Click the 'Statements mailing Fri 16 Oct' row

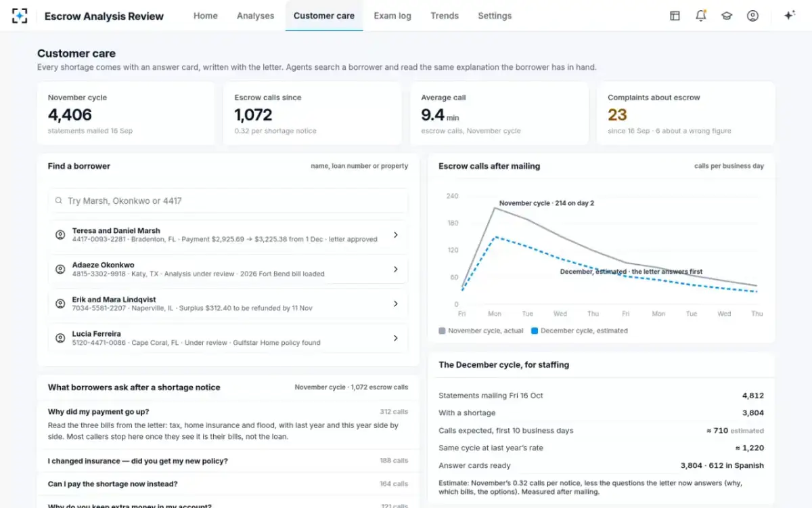602,396
